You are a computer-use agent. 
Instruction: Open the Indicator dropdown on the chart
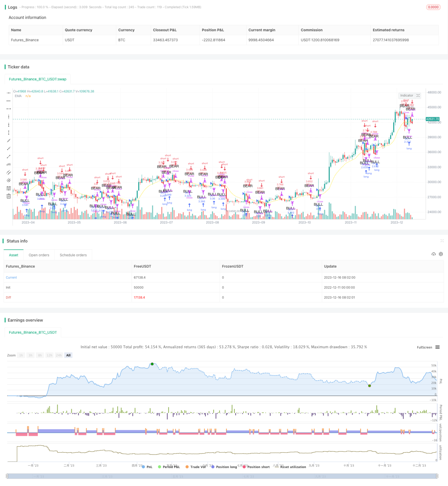407,96
